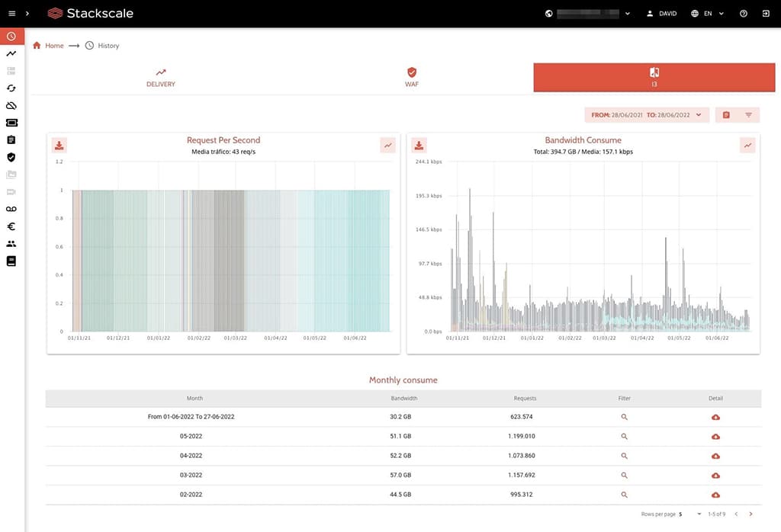Screen dimensions: 781x532
Task: Click the Bandwidth column header
Action: click(404, 398)
